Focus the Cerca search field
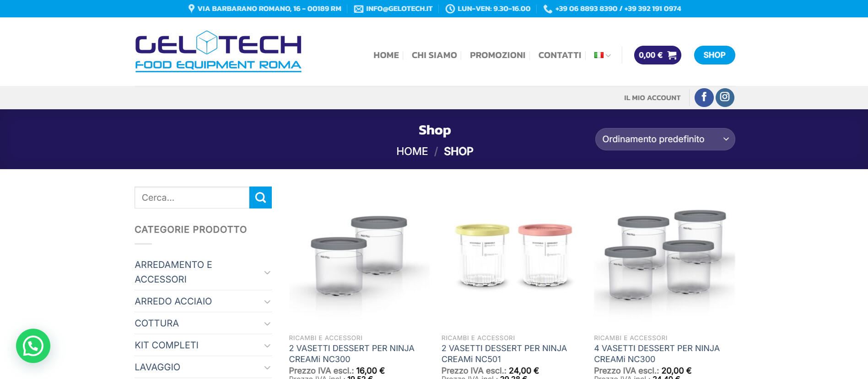This screenshot has width=868, height=379. tap(192, 198)
